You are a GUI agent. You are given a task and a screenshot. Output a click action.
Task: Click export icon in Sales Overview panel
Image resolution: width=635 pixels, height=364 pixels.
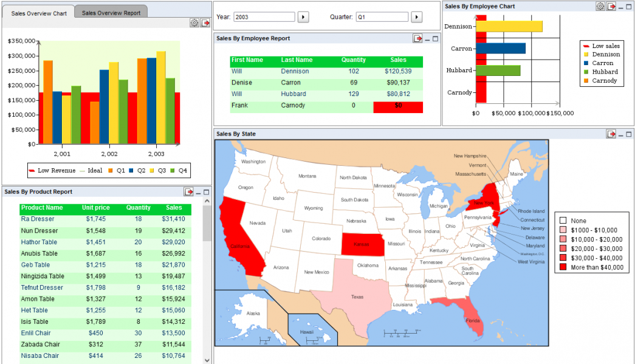pos(205,23)
